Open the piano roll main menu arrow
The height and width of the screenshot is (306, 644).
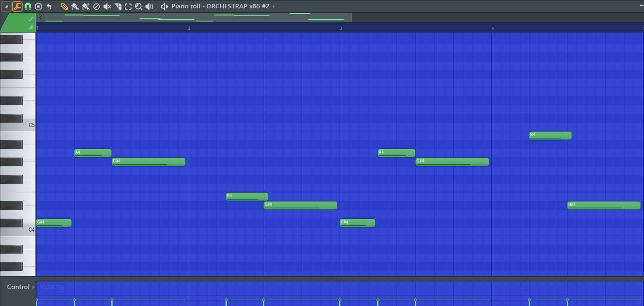coord(6,6)
